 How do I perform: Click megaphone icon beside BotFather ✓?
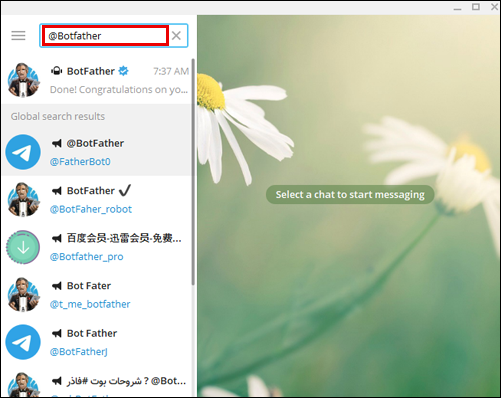tap(57, 191)
